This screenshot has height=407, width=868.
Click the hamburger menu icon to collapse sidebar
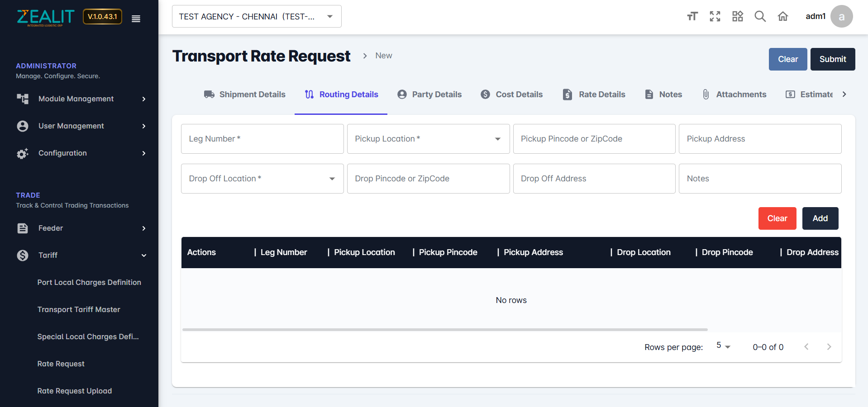click(x=136, y=19)
